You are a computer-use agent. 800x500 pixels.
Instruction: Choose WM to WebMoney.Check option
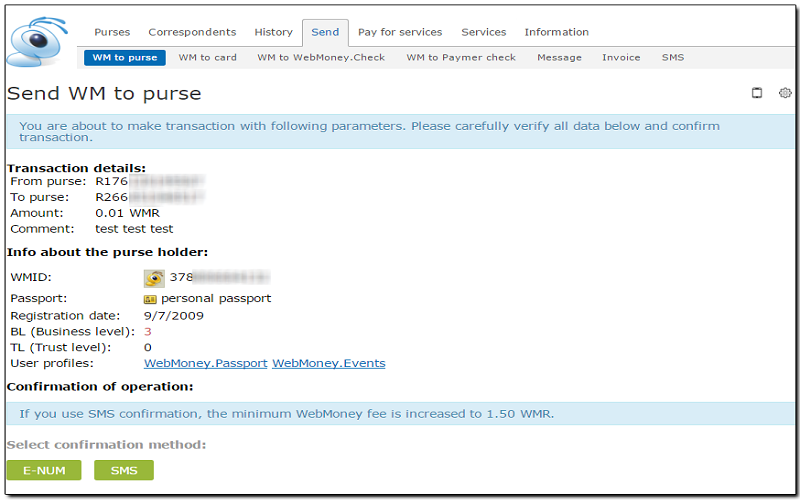pos(321,58)
